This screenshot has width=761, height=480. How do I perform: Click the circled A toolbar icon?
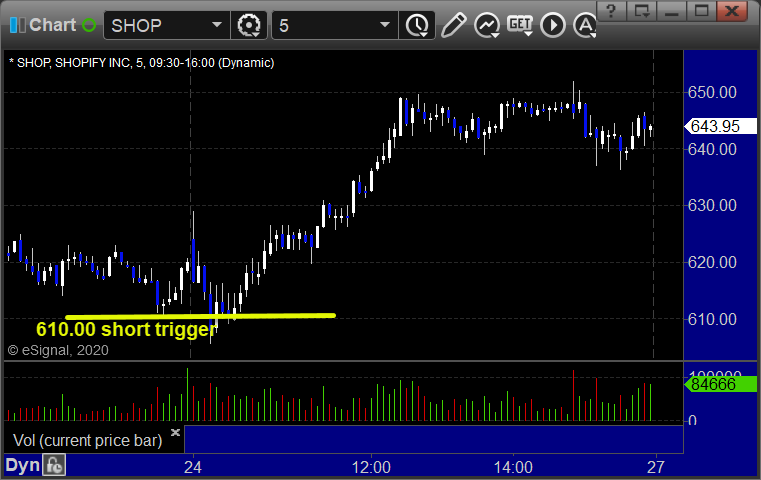point(584,25)
